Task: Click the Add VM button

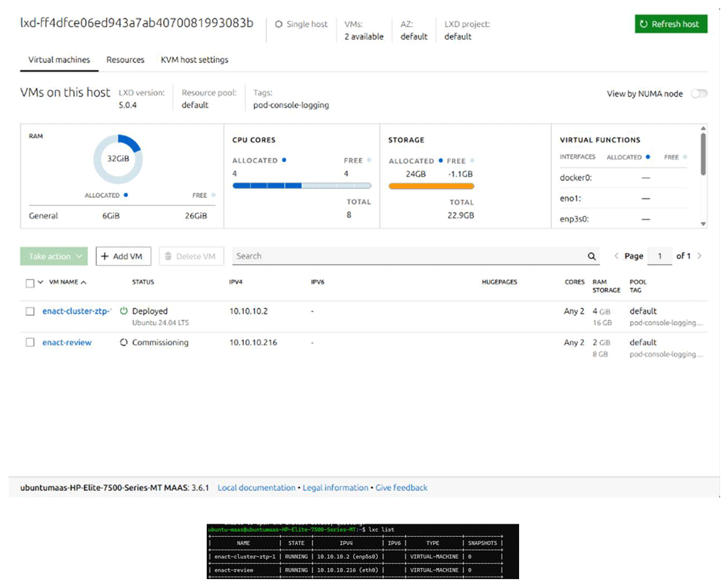Action: [124, 256]
